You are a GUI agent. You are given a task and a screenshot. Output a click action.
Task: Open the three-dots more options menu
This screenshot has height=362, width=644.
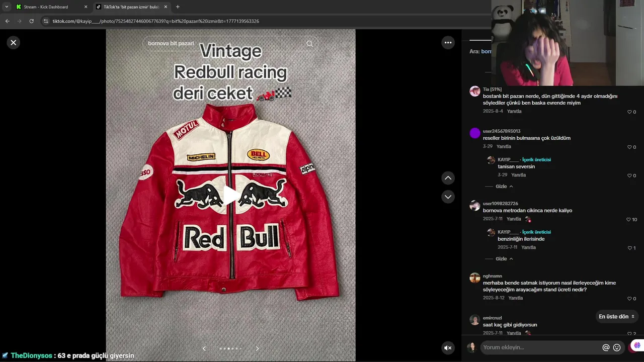click(x=448, y=43)
